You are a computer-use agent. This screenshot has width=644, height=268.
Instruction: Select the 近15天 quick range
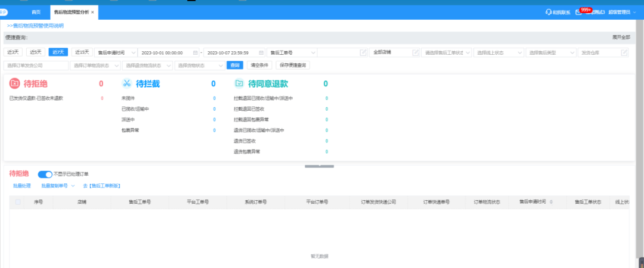point(82,52)
